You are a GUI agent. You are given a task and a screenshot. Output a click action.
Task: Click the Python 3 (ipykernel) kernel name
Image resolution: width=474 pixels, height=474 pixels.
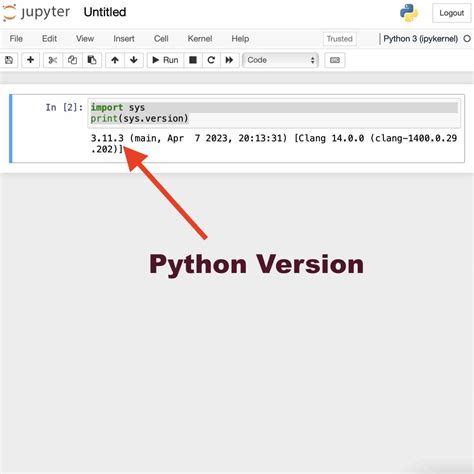(420, 39)
